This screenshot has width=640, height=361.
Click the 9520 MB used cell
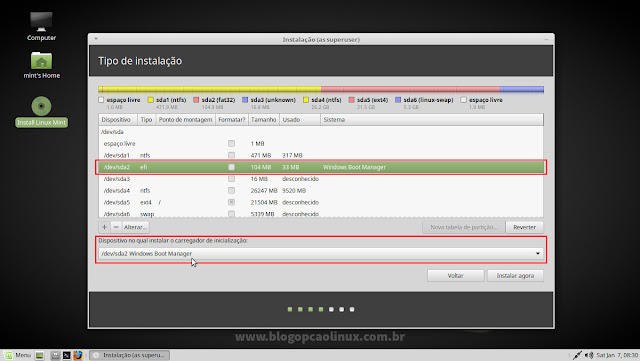[x=294, y=190]
